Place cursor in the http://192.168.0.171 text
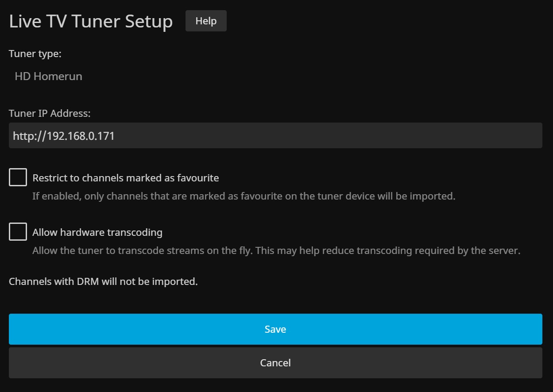Viewport: 553px width, 392px height. 64,136
